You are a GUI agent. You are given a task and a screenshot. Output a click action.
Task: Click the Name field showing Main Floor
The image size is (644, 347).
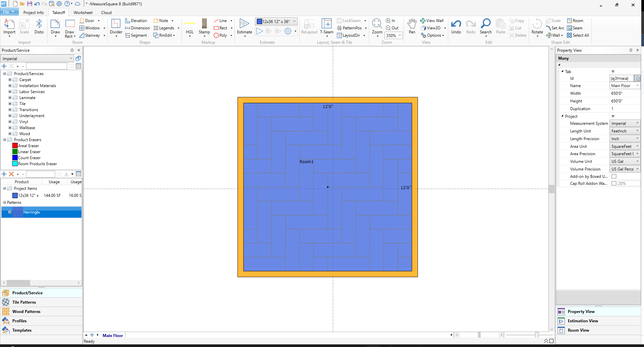[x=625, y=86]
